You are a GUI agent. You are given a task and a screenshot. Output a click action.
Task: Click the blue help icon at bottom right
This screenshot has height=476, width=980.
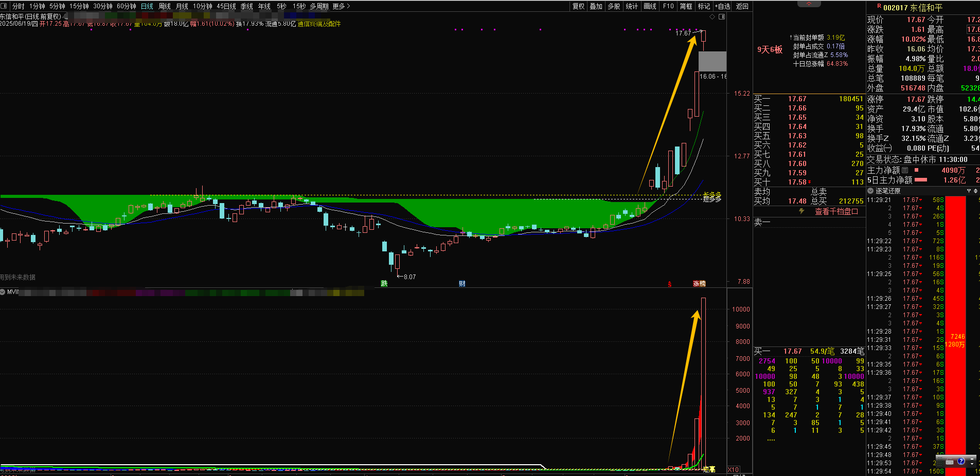pos(960,461)
